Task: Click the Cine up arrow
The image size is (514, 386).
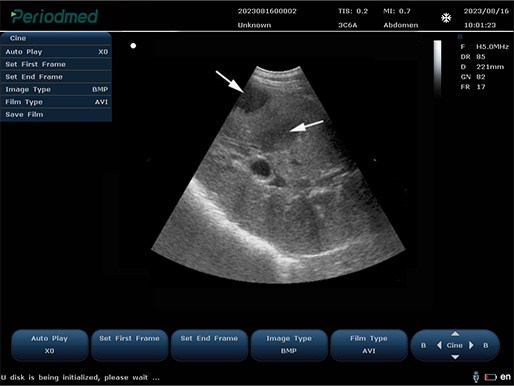Action: pos(455,334)
